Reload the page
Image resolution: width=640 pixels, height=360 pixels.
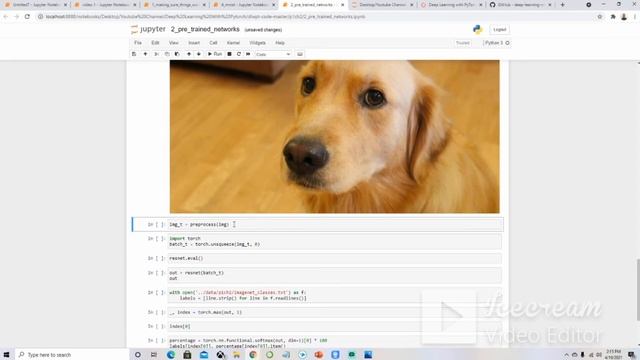27,17
